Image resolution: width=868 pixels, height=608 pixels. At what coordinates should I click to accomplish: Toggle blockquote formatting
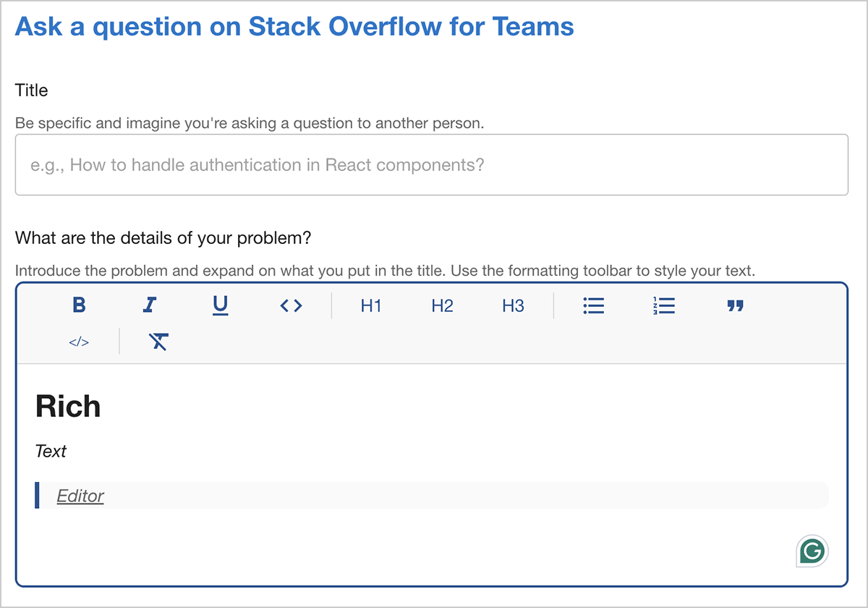pos(735,305)
